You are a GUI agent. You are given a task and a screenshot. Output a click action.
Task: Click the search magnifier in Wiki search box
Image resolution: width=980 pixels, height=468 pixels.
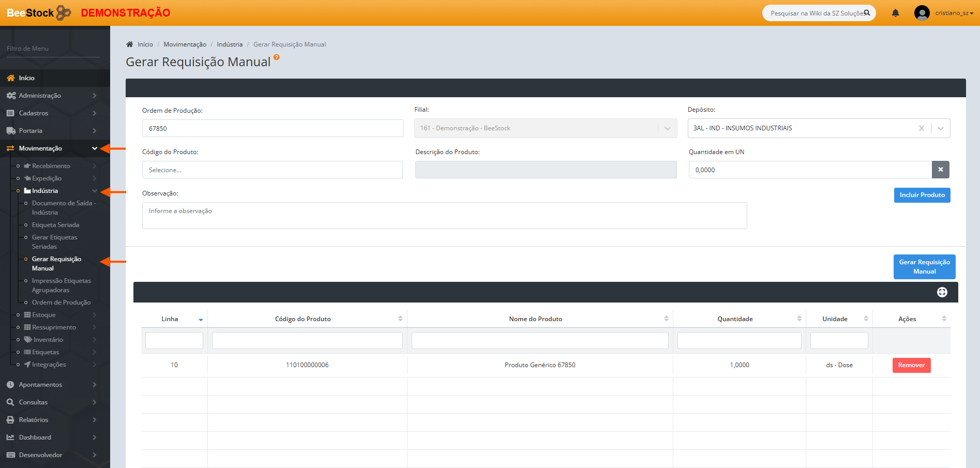pyautogui.click(x=867, y=13)
